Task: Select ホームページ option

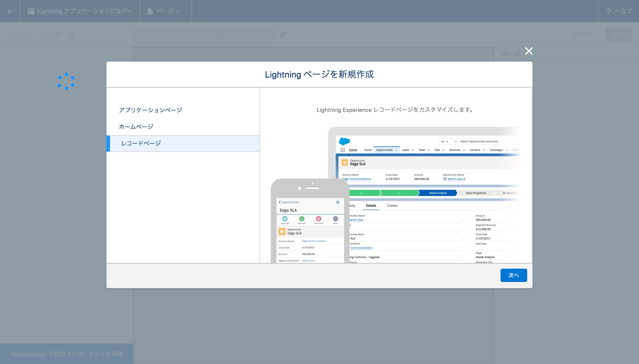Action: point(136,127)
